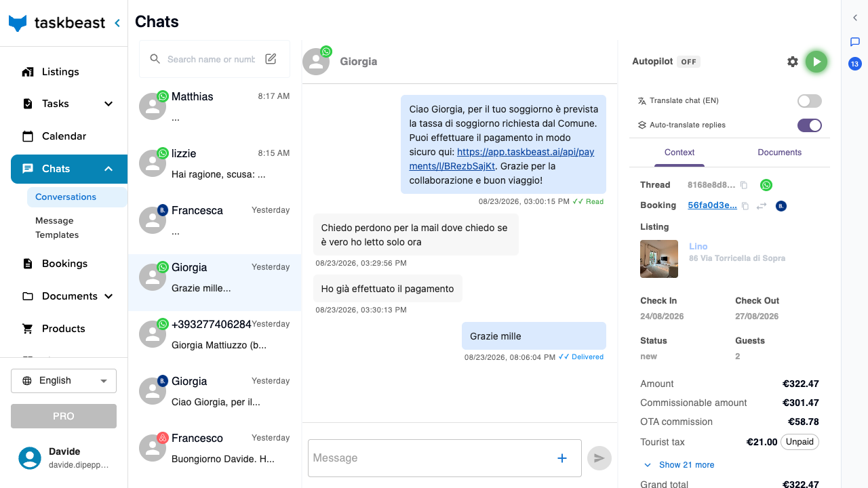Viewport: 868px width, 488px height.
Task: Click the Booking swap arrows icon
Action: pyautogui.click(x=762, y=206)
